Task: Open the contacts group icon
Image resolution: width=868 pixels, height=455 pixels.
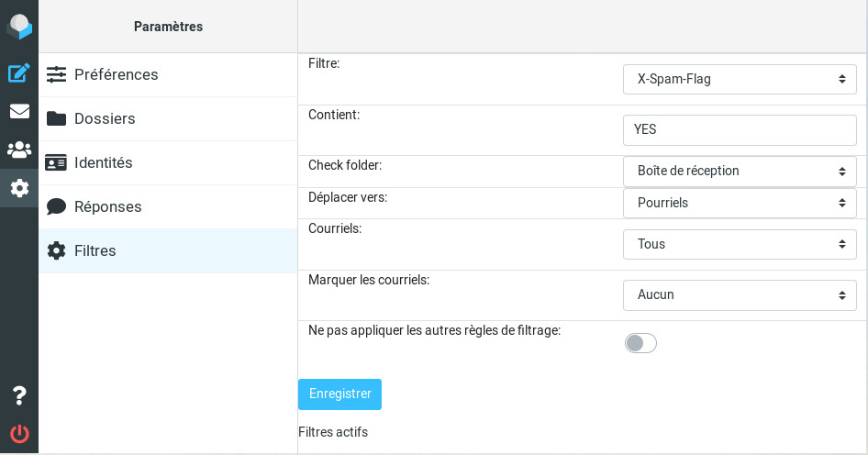Action: [19, 150]
